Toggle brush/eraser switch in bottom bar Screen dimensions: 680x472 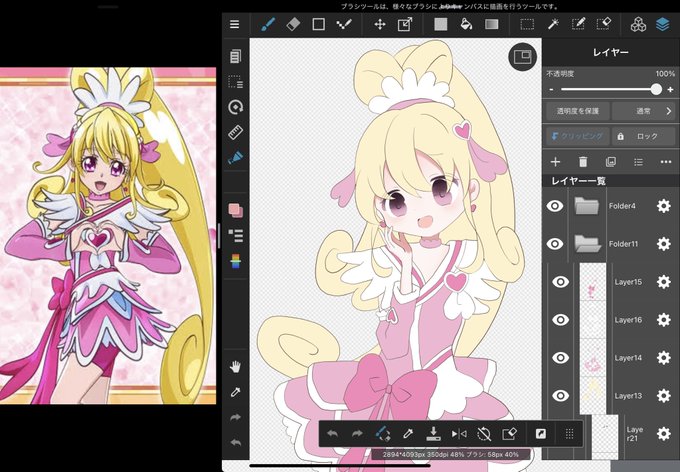click(x=382, y=433)
